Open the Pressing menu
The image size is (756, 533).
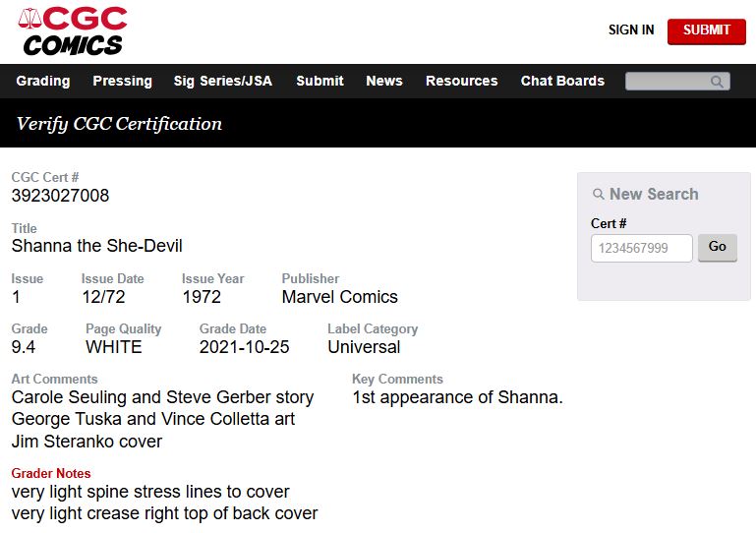122,81
